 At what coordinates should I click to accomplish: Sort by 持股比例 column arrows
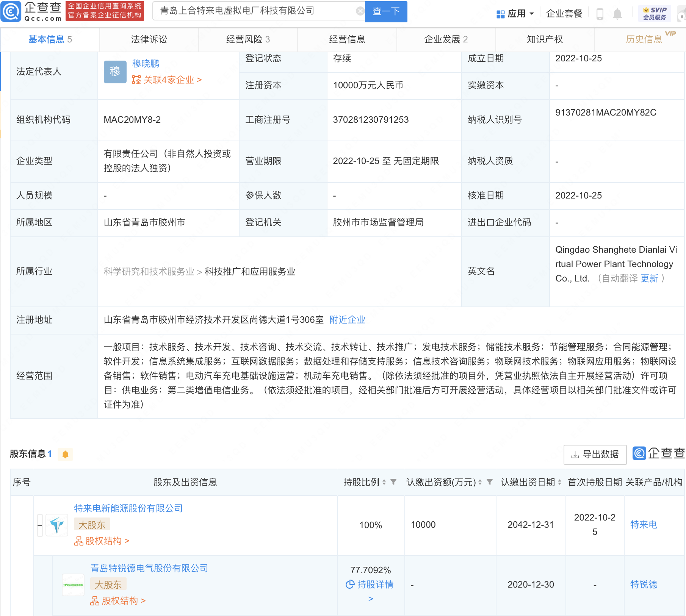click(384, 482)
